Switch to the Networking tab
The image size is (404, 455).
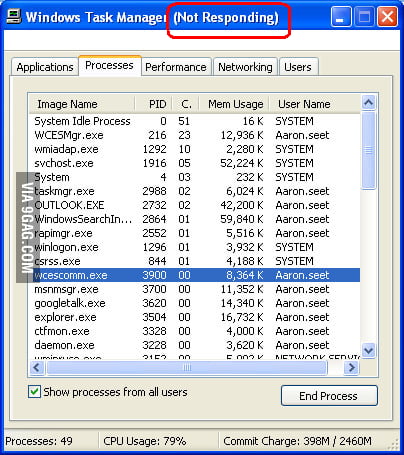245,67
